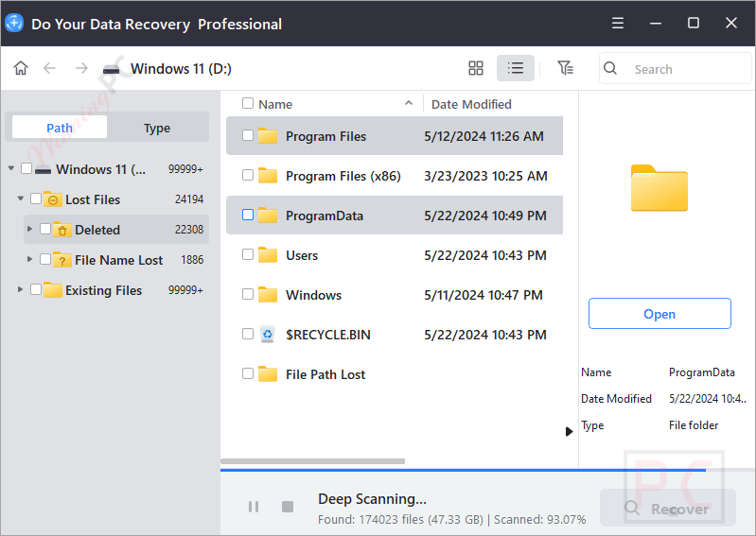Image resolution: width=756 pixels, height=536 pixels.
Task: Select the Existing Files tree label
Action: 104,290
